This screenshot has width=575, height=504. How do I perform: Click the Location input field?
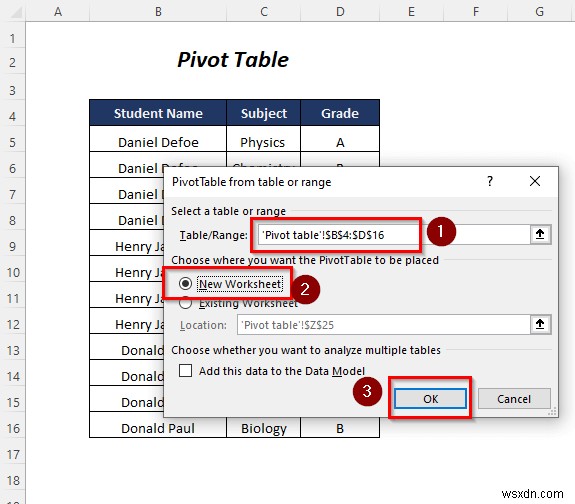(x=384, y=325)
